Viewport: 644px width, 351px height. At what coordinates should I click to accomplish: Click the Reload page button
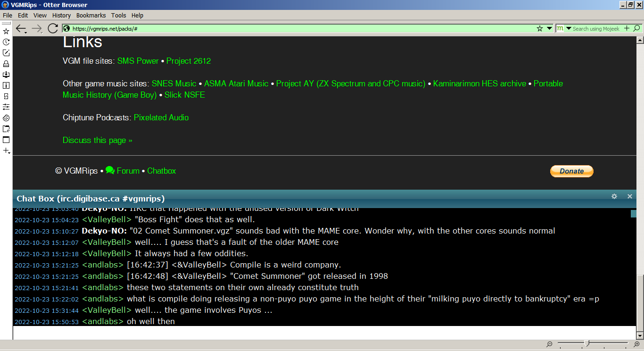(53, 29)
